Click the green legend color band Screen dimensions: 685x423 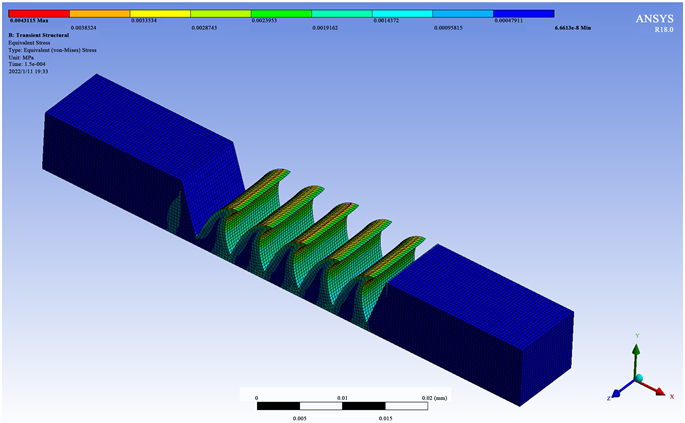point(281,14)
